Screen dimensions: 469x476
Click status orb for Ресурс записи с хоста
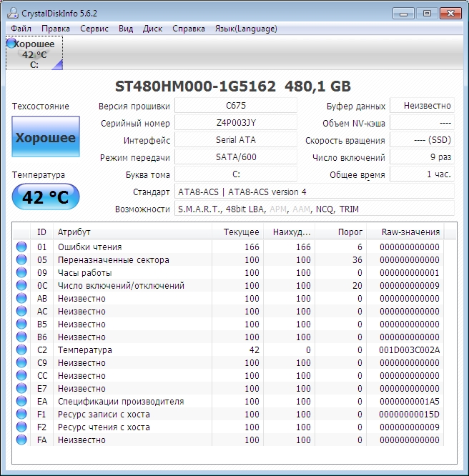coord(21,415)
